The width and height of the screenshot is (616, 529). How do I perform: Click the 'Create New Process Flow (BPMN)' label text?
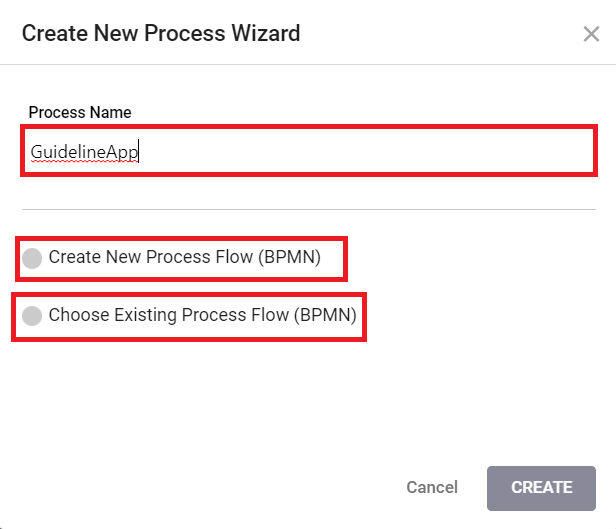click(185, 257)
